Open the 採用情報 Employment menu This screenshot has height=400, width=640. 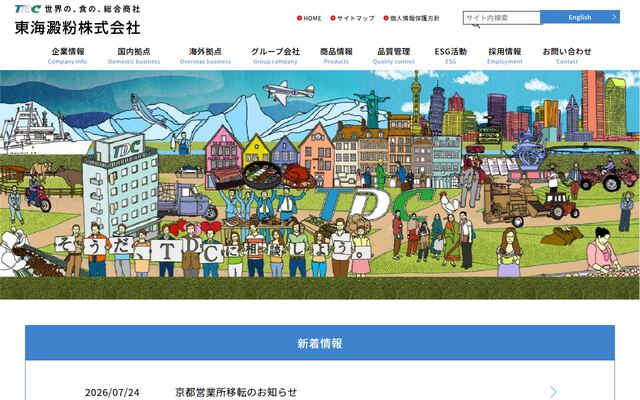click(505, 56)
